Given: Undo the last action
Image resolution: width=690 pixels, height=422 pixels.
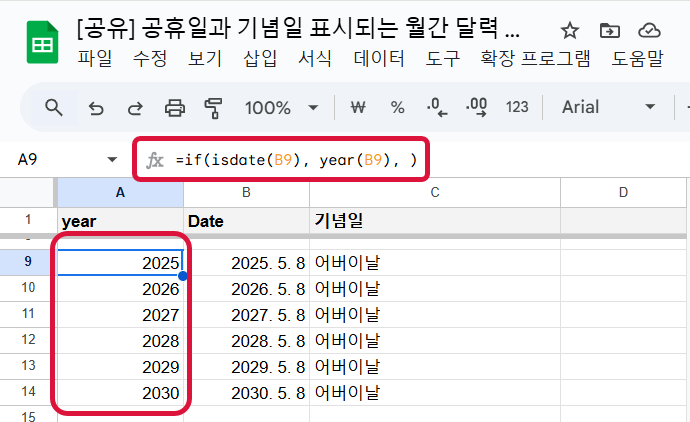Looking at the screenshot, I should click(97, 107).
